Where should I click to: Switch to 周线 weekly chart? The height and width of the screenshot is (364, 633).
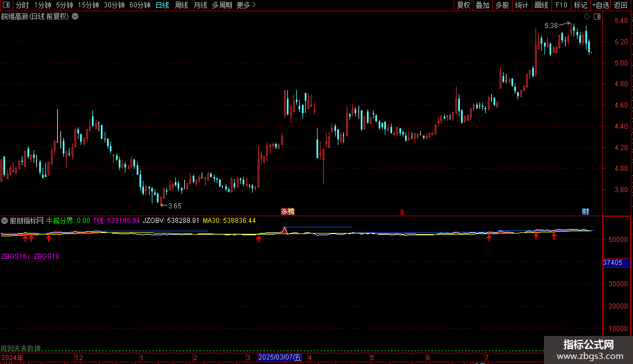click(x=181, y=5)
